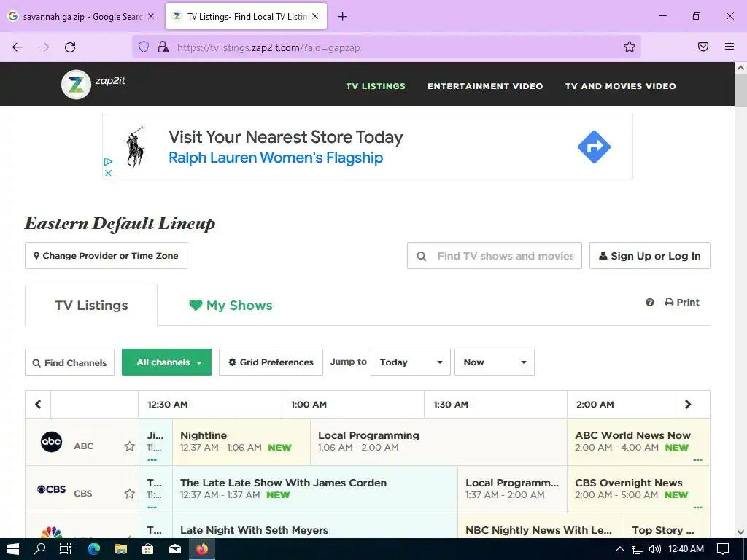This screenshot has width=747, height=560.
Task: Select the TV Listings tab
Action: (91, 306)
